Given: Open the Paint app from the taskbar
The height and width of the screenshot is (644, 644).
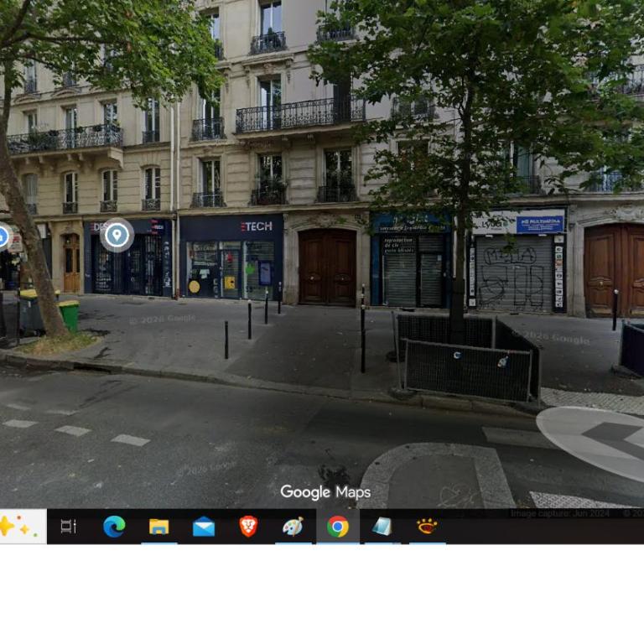Looking at the screenshot, I should point(293,527).
